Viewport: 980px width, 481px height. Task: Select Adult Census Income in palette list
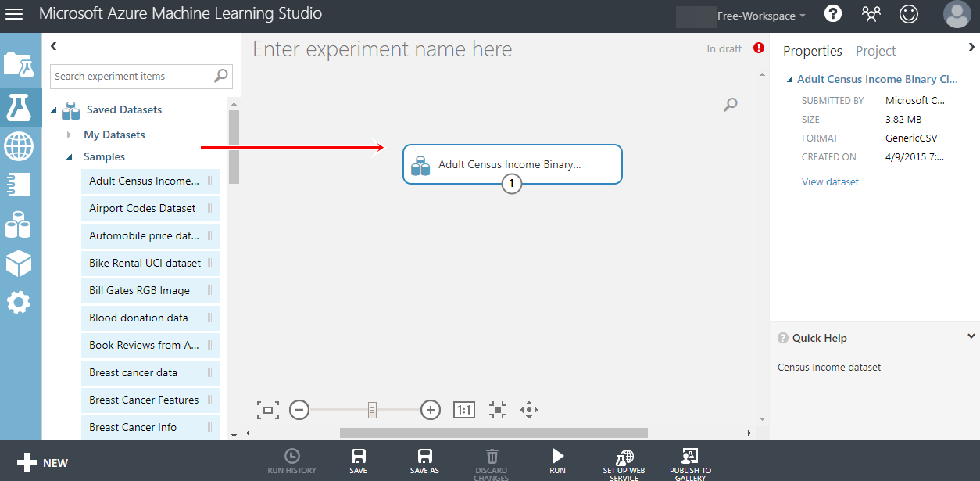pyautogui.click(x=150, y=181)
